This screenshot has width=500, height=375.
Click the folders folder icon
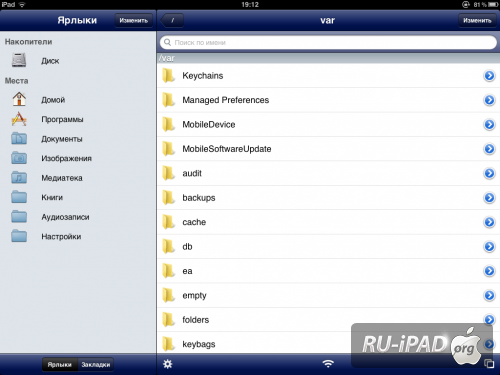point(168,320)
